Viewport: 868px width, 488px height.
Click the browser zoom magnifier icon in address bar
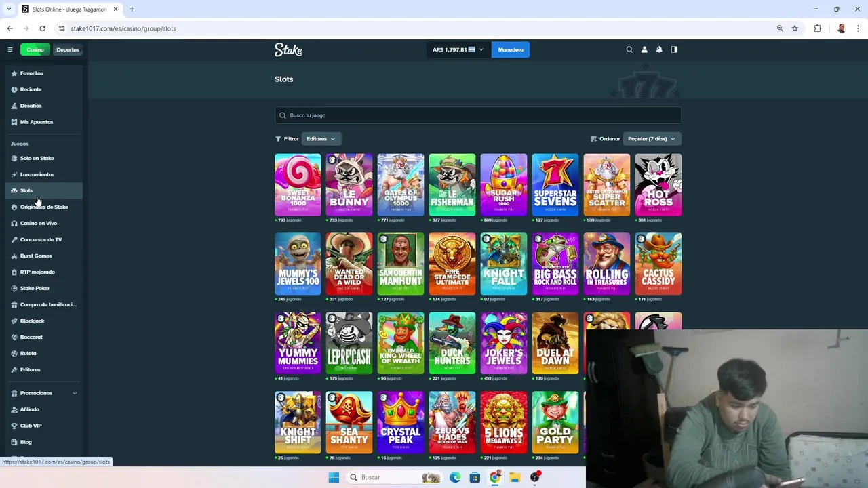point(780,28)
